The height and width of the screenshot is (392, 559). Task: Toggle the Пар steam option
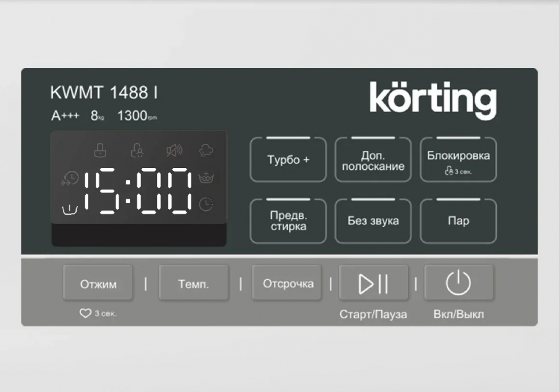point(458,221)
